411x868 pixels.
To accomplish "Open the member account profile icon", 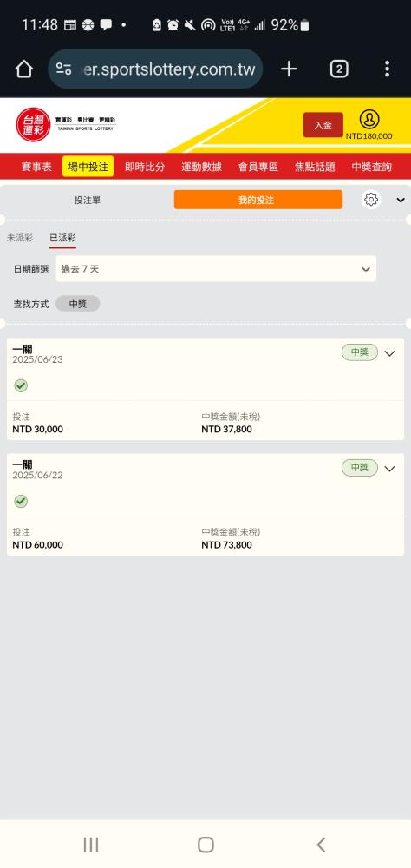I will tap(369, 120).
